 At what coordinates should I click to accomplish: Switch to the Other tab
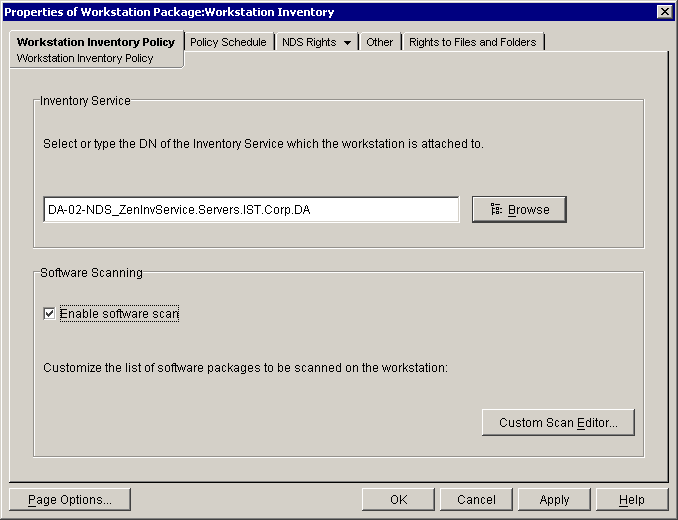click(380, 42)
